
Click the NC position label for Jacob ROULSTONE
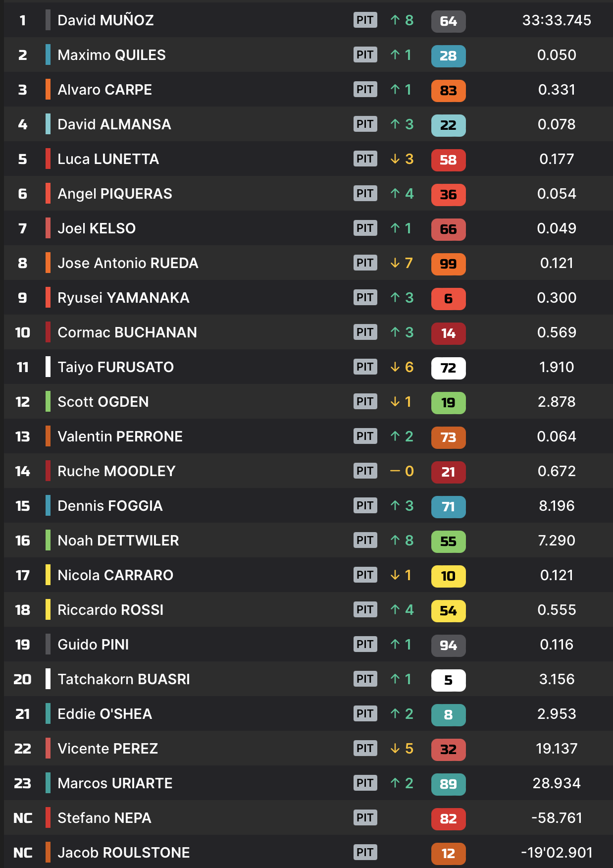point(23,853)
